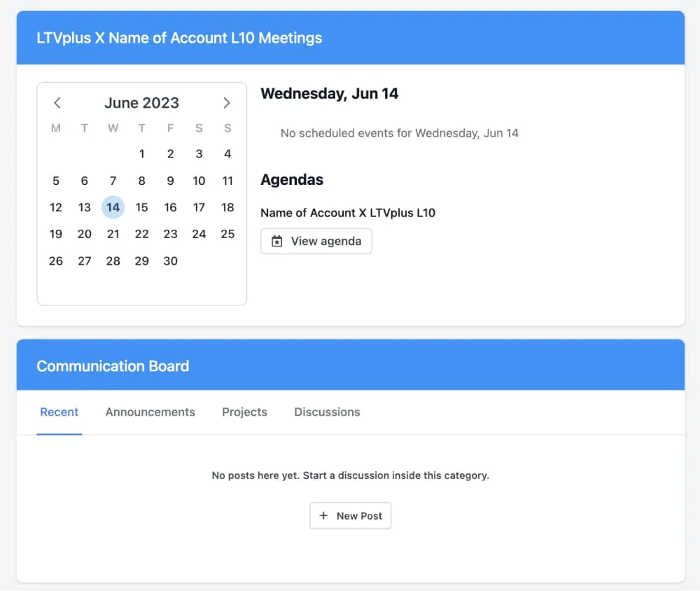Open the Projects tab
Image resolution: width=700 pixels, height=591 pixels.
point(244,412)
